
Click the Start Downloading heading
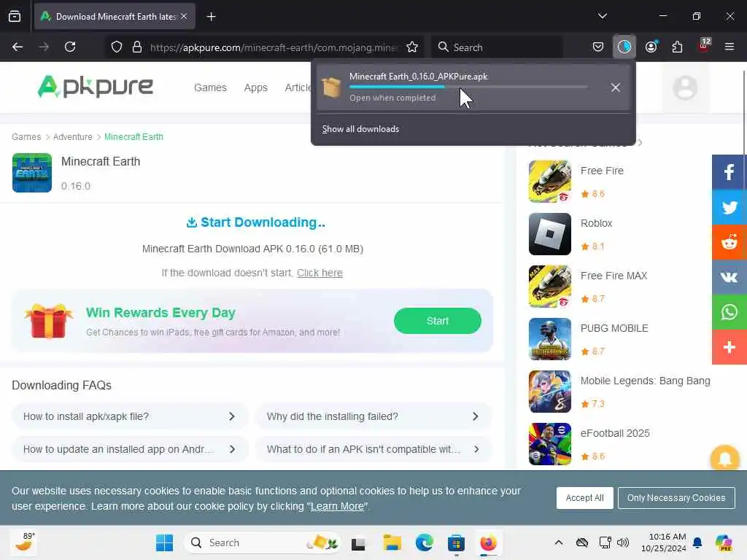click(256, 222)
